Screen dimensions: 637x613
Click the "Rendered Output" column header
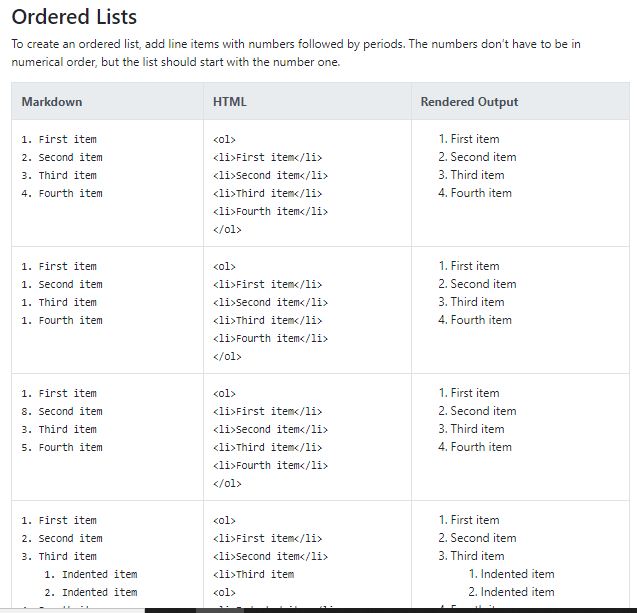tap(469, 102)
